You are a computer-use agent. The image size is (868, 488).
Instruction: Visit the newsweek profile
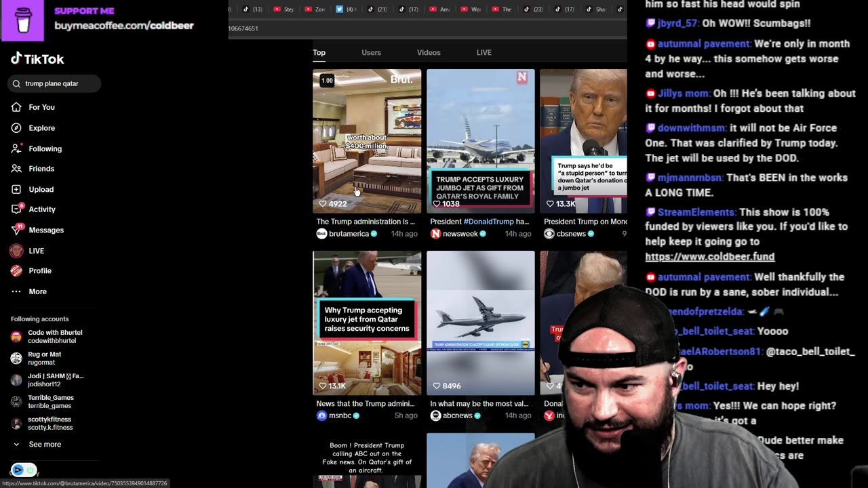coord(460,234)
